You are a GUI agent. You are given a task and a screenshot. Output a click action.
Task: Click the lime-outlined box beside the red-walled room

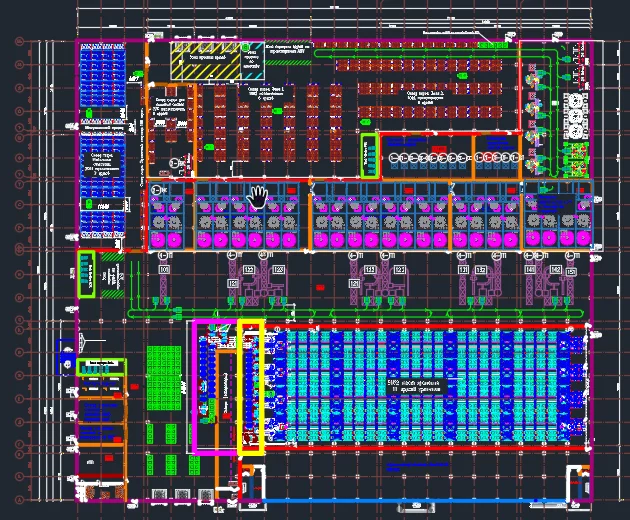pos(370,156)
